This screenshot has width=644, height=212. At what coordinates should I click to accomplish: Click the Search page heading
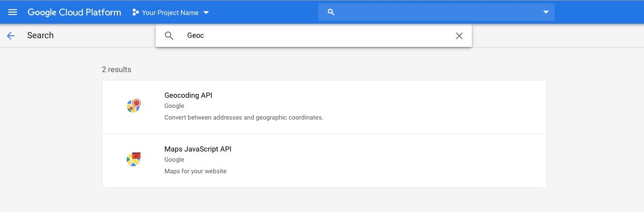point(40,35)
